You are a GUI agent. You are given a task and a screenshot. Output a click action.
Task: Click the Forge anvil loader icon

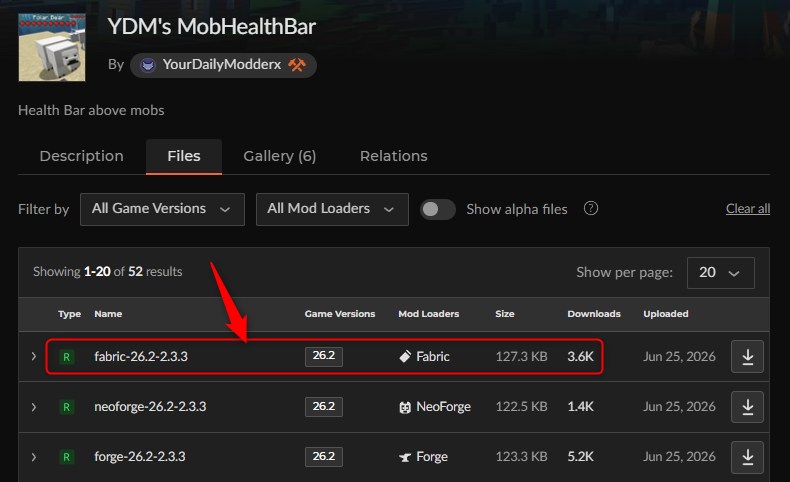[x=405, y=457]
